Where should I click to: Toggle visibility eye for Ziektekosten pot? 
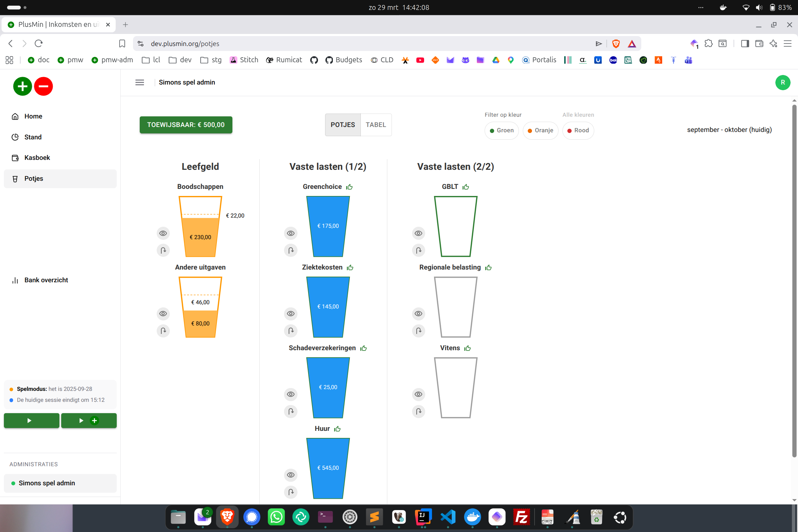(291, 314)
